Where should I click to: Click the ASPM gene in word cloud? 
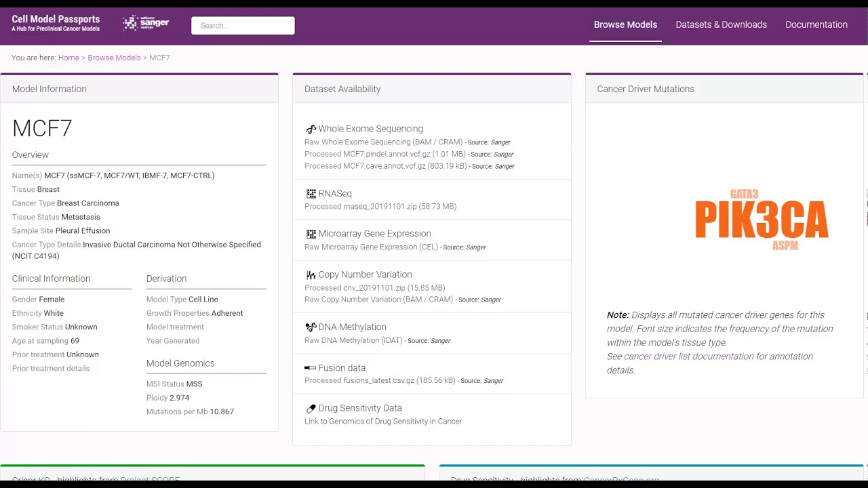(x=785, y=245)
